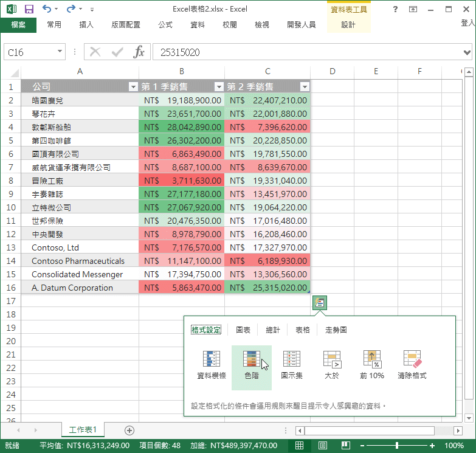Click the Insert Function fx icon
This screenshot has width=476, height=453.
coord(139,52)
